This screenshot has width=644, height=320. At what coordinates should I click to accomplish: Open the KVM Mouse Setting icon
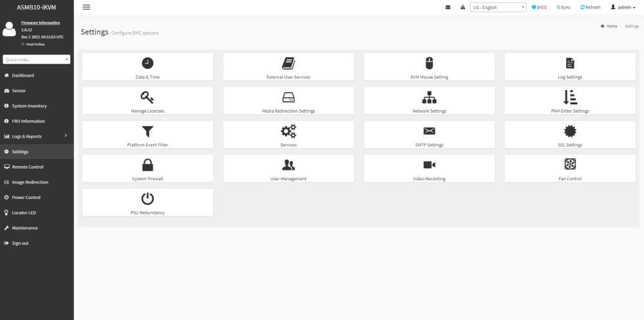[x=429, y=63]
